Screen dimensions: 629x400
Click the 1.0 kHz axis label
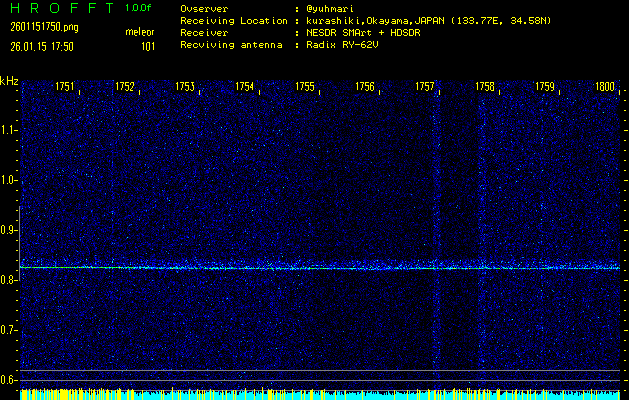(x=8, y=181)
